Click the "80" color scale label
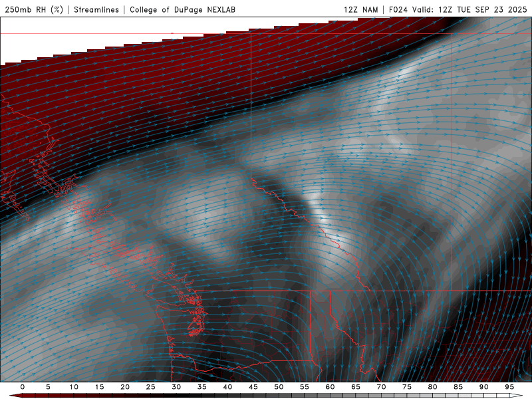 [433, 387]
